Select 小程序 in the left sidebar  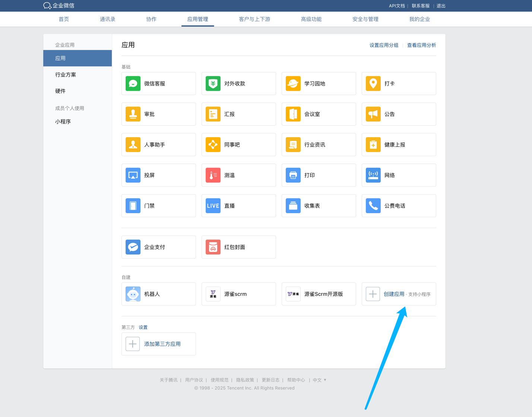63,121
